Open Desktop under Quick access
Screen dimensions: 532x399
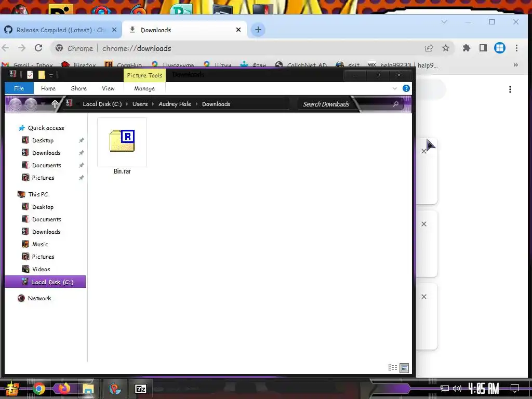coord(43,140)
